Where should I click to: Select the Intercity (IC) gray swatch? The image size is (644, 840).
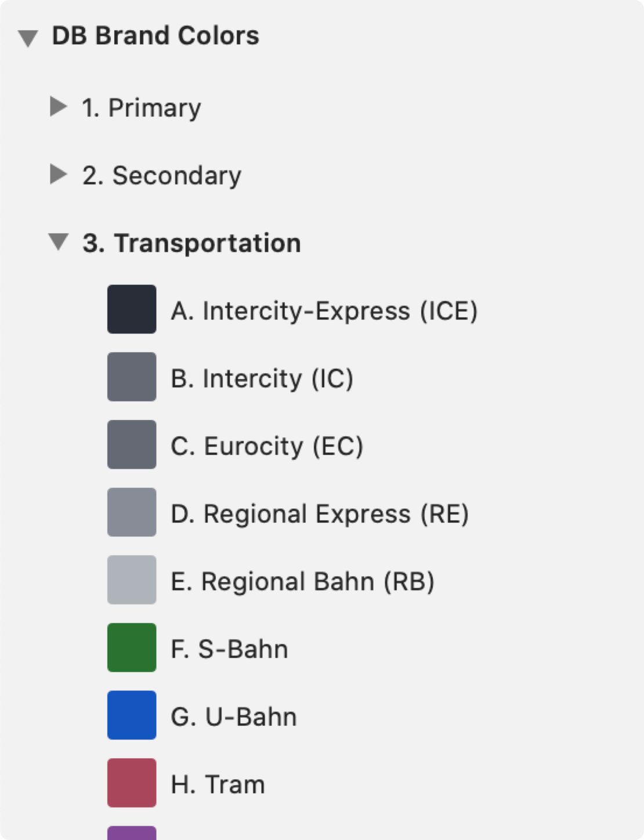coord(132,377)
